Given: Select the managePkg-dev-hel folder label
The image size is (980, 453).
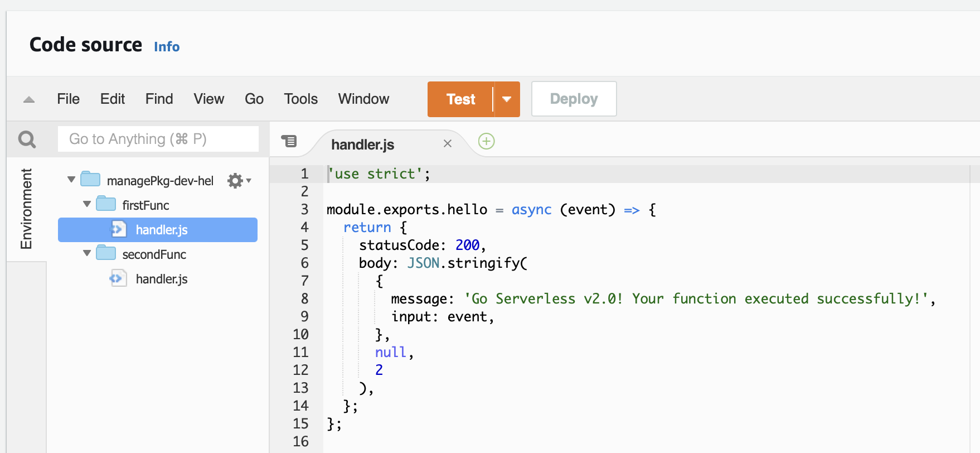Looking at the screenshot, I should point(161,181).
